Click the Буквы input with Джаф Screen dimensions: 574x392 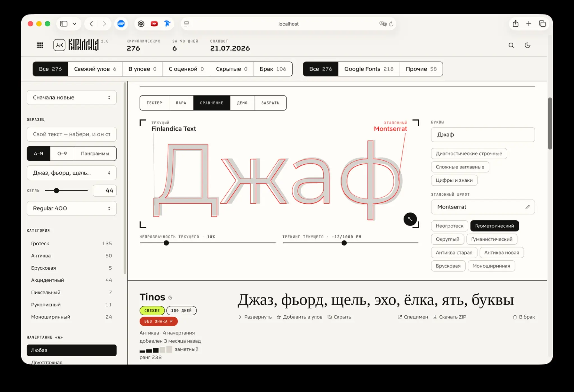click(483, 135)
